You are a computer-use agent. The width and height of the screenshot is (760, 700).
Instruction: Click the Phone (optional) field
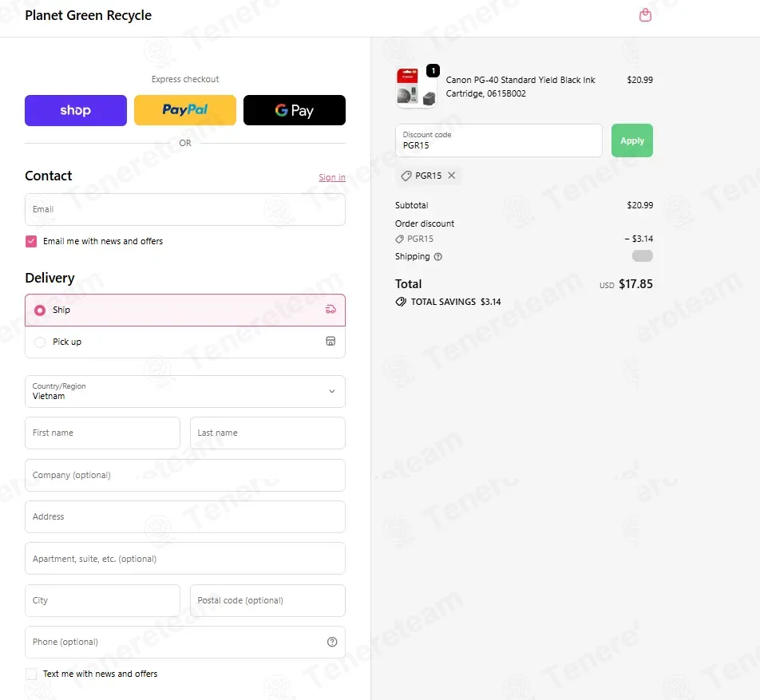(185, 643)
